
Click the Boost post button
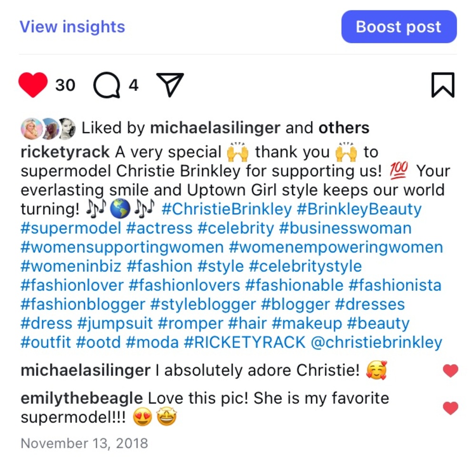[x=399, y=27]
